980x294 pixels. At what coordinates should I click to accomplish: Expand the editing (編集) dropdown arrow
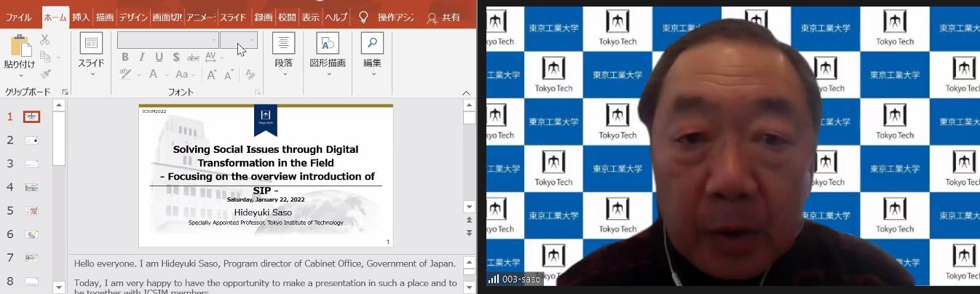pyautogui.click(x=373, y=74)
